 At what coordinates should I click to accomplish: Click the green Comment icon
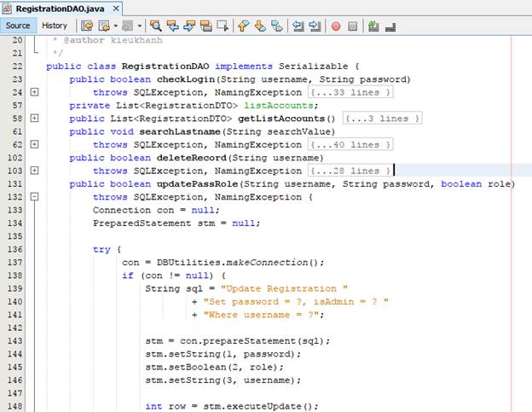click(373, 26)
